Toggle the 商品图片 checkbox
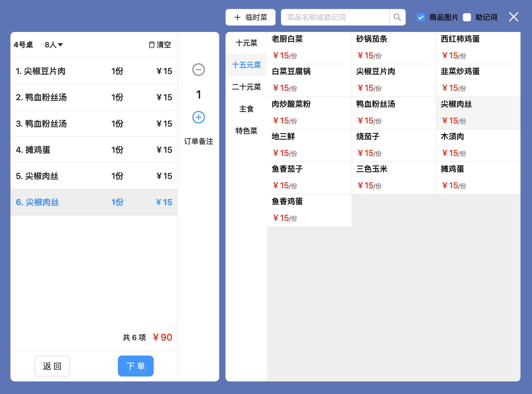532x394 pixels. click(421, 17)
